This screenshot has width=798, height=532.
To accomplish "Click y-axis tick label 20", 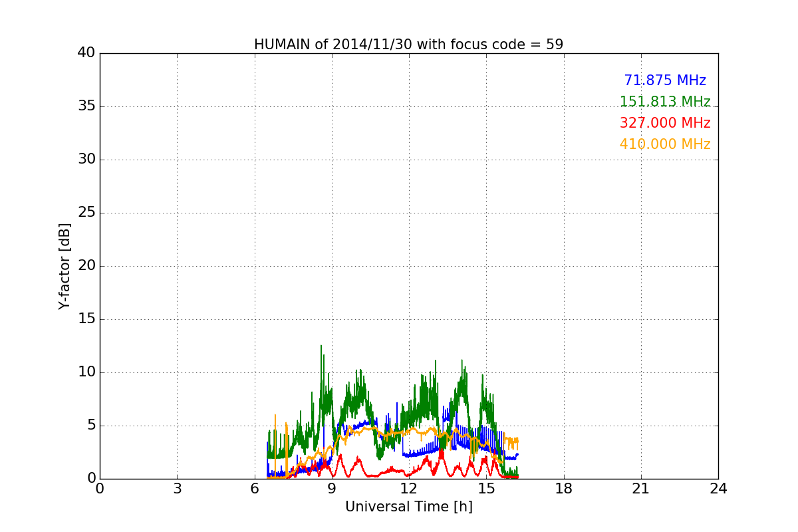I will coord(86,266).
